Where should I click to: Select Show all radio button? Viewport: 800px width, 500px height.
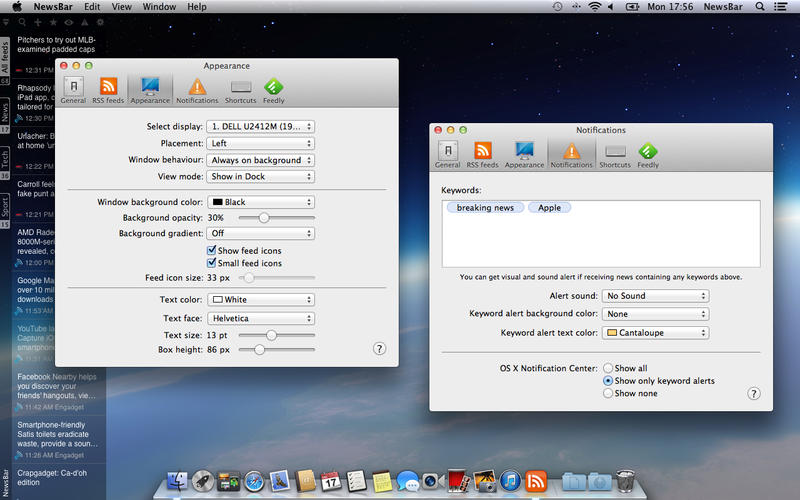(x=608, y=368)
